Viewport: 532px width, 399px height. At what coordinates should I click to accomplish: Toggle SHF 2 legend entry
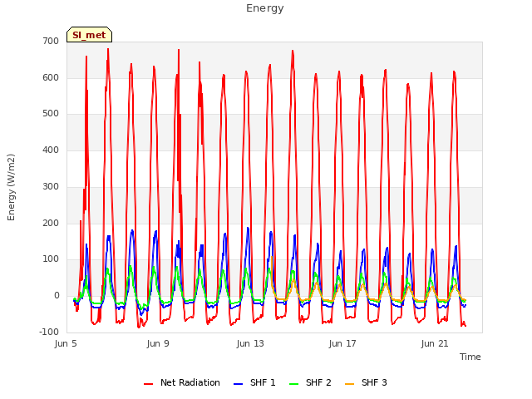[x=310, y=382]
